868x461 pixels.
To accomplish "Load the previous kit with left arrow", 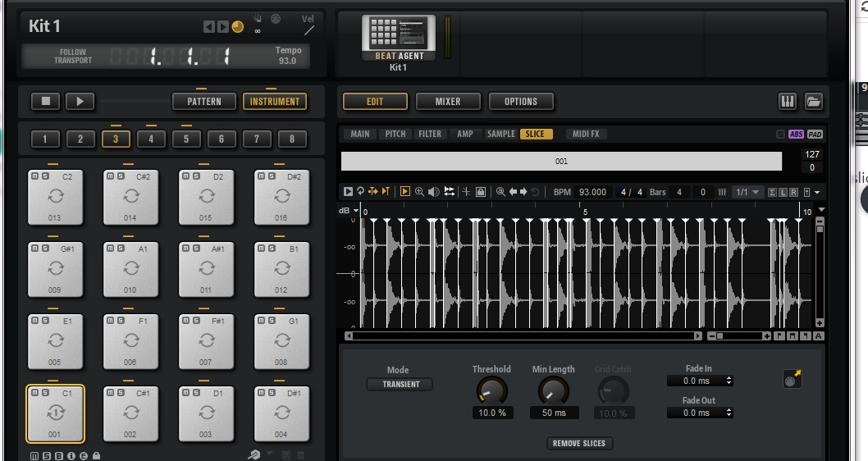I will click(208, 26).
